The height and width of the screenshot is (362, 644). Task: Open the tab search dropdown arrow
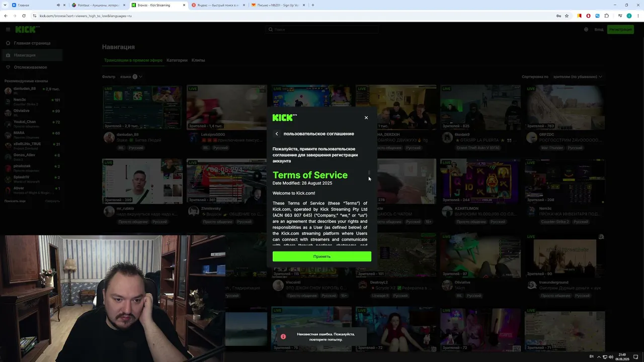4,5
